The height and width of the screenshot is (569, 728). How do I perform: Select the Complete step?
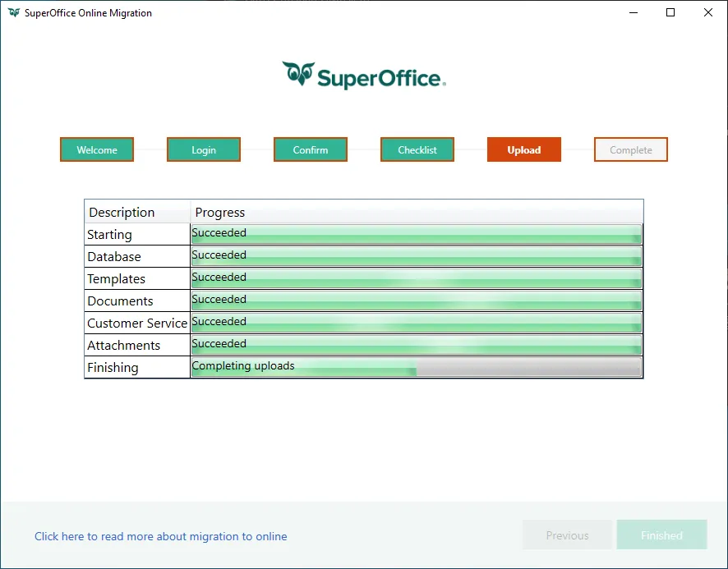click(631, 149)
